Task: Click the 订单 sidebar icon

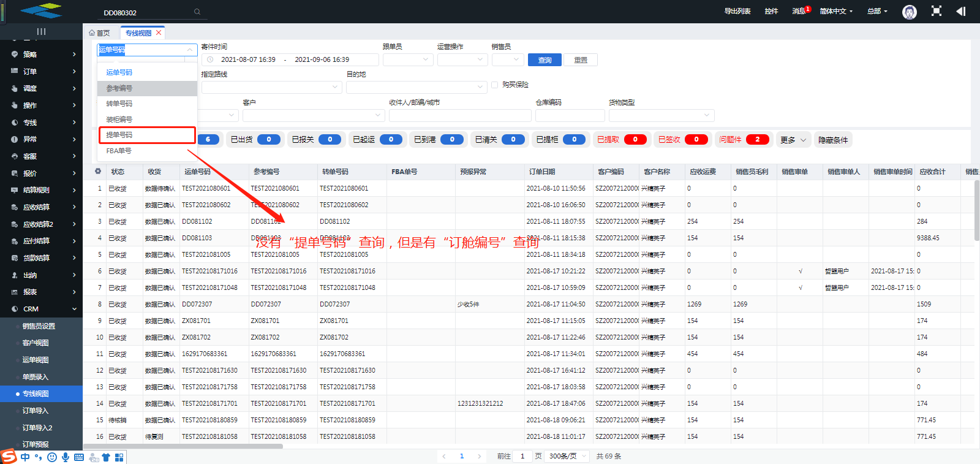Action: (x=15, y=71)
